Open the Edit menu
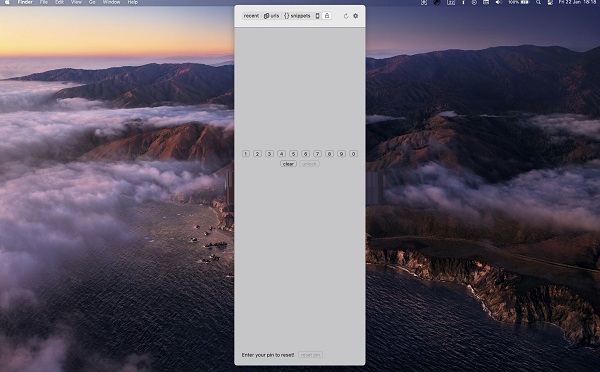Image resolution: width=600 pixels, height=372 pixels. click(x=59, y=2)
